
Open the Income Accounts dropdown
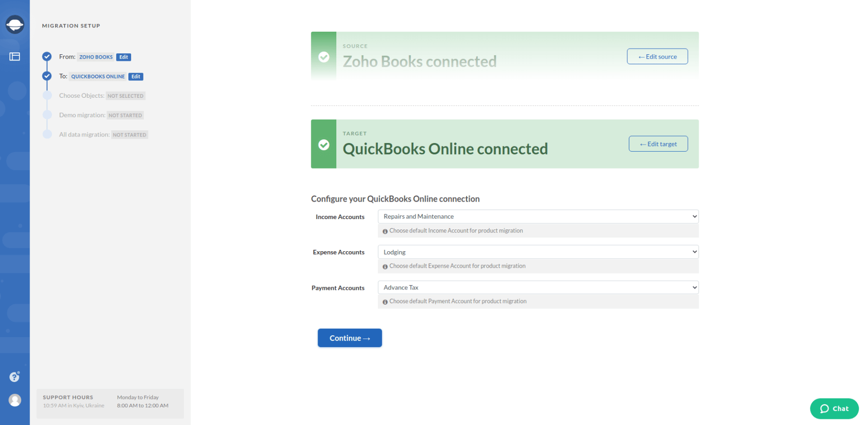[x=538, y=216]
